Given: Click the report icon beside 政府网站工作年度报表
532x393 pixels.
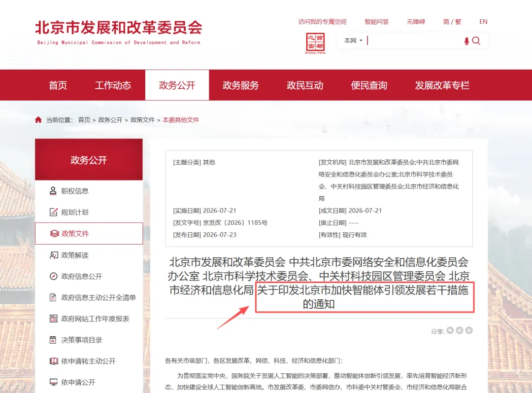Looking at the screenshot, I should [x=54, y=319].
